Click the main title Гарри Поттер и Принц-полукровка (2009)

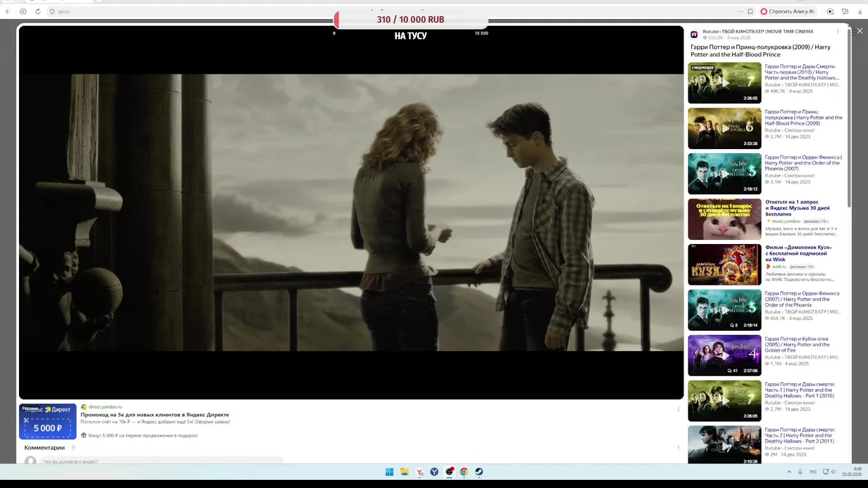(760, 51)
